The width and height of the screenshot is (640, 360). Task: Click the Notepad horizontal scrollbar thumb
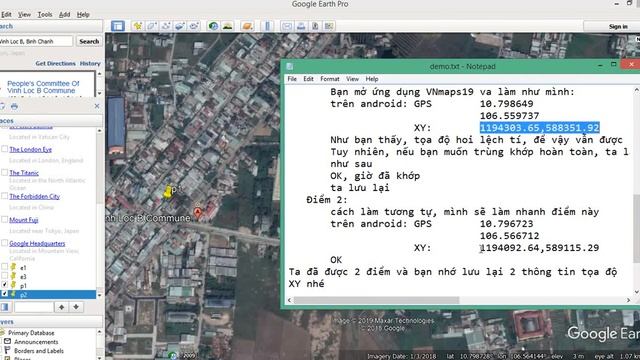click(x=376, y=300)
